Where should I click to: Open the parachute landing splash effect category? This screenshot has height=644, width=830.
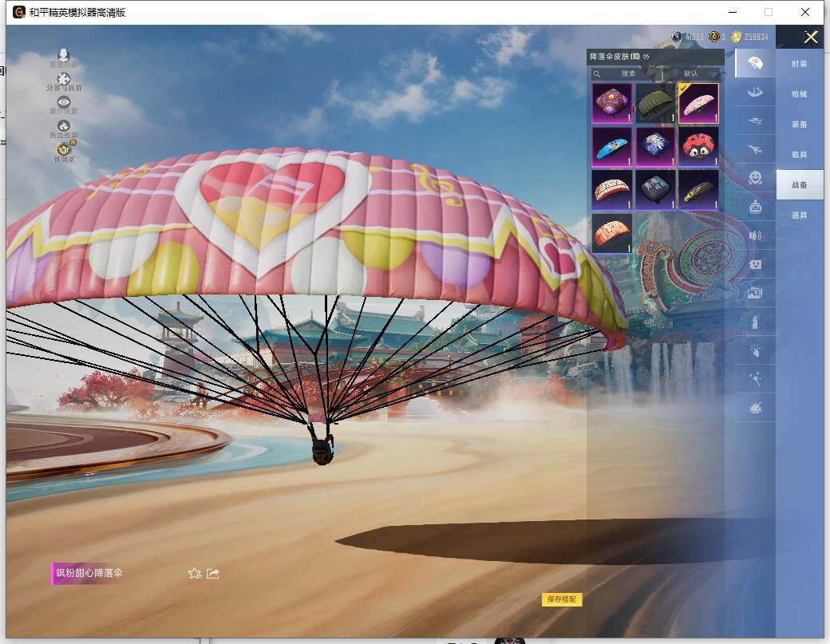pos(755,93)
